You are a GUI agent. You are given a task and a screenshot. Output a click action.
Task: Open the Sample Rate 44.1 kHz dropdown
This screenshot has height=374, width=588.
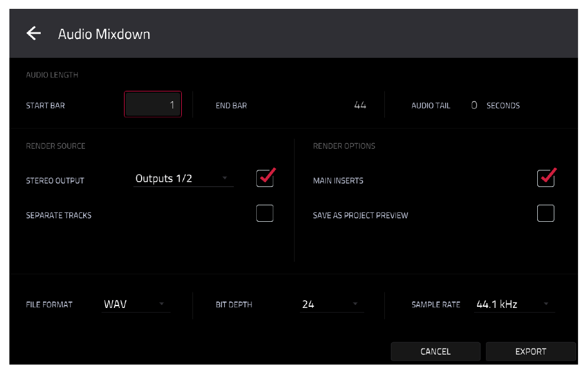(x=514, y=304)
